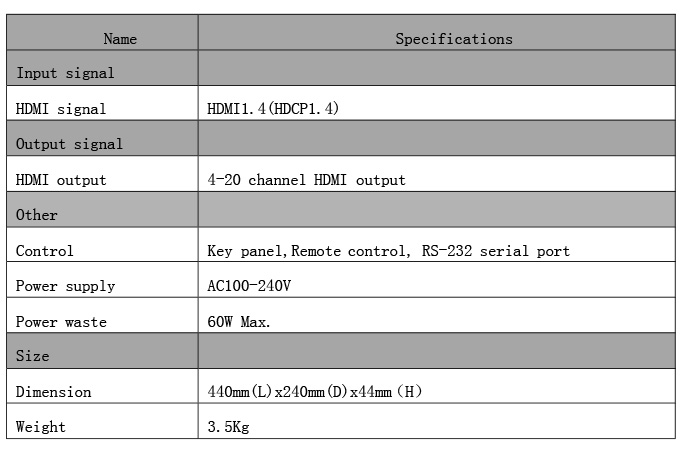The height and width of the screenshot is (453, 680).
Task: Click the Output signal section heading
Action: (x=69, y=144)
